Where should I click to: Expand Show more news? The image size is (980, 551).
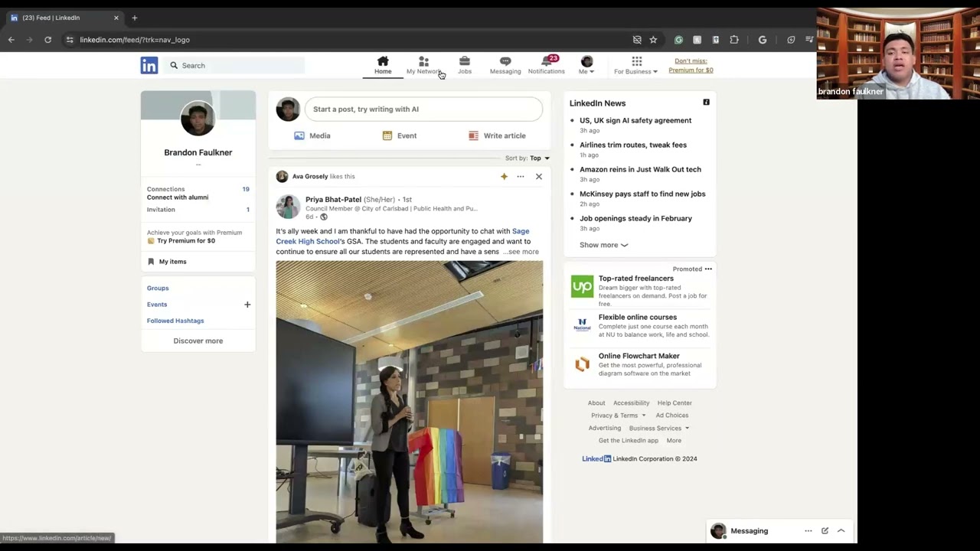tap(603, 246)
